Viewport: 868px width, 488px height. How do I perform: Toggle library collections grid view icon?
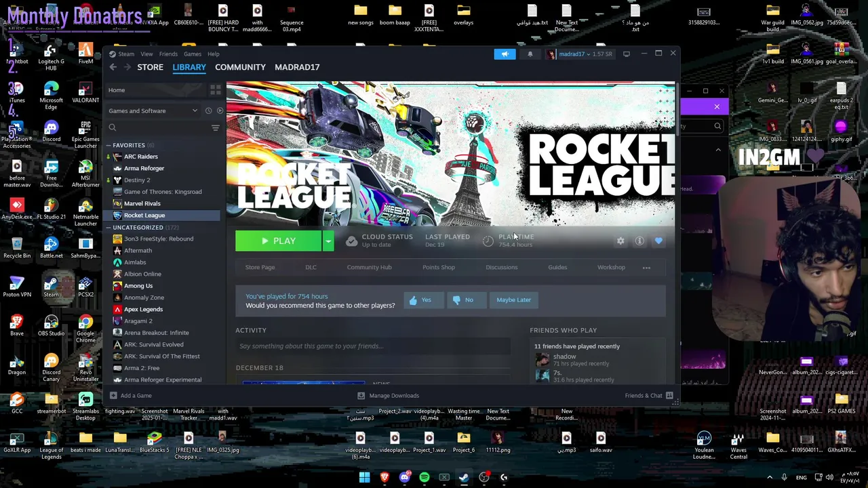tap(215, 89)
